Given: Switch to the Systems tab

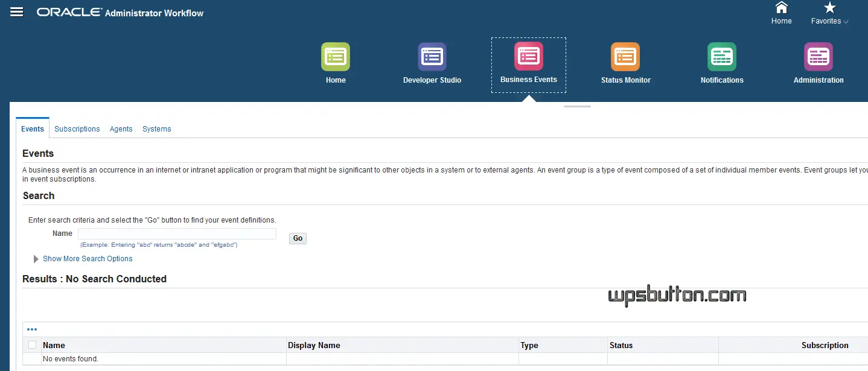Looking at the screenshot, I should pos(157,129).
